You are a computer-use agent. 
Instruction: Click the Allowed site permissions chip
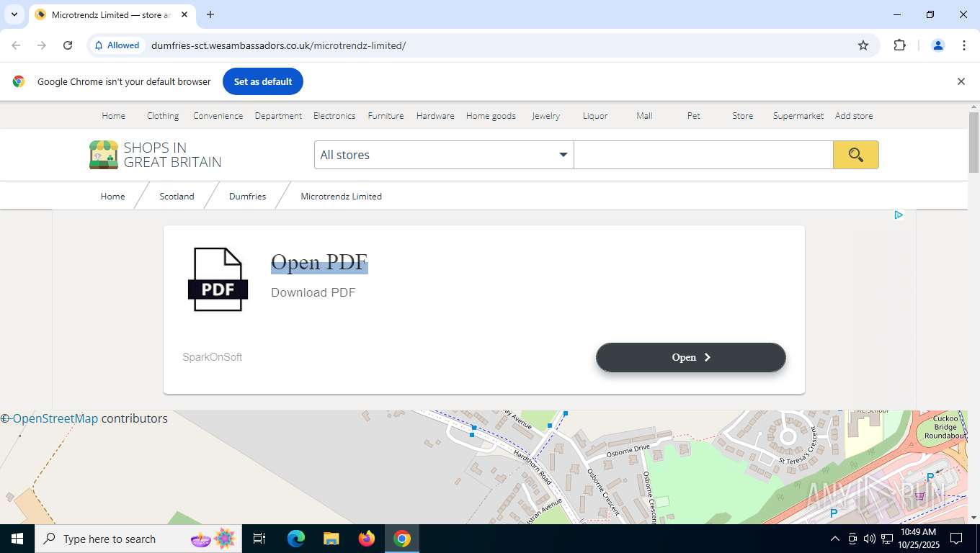(117, 45)
